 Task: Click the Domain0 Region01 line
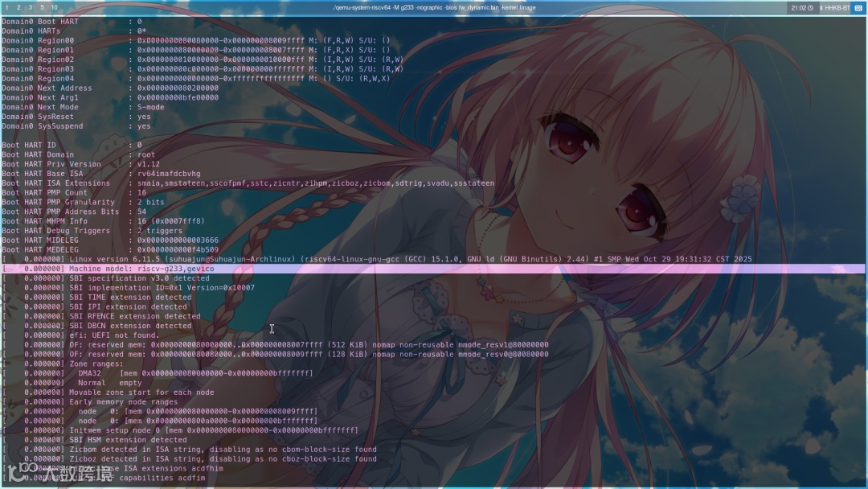coord(196,50)
